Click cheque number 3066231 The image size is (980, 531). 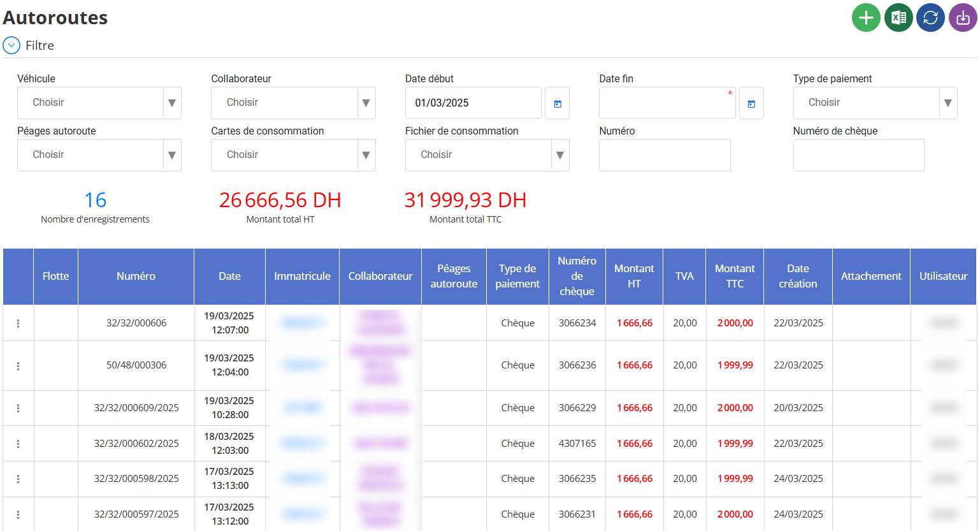[577, 514]
